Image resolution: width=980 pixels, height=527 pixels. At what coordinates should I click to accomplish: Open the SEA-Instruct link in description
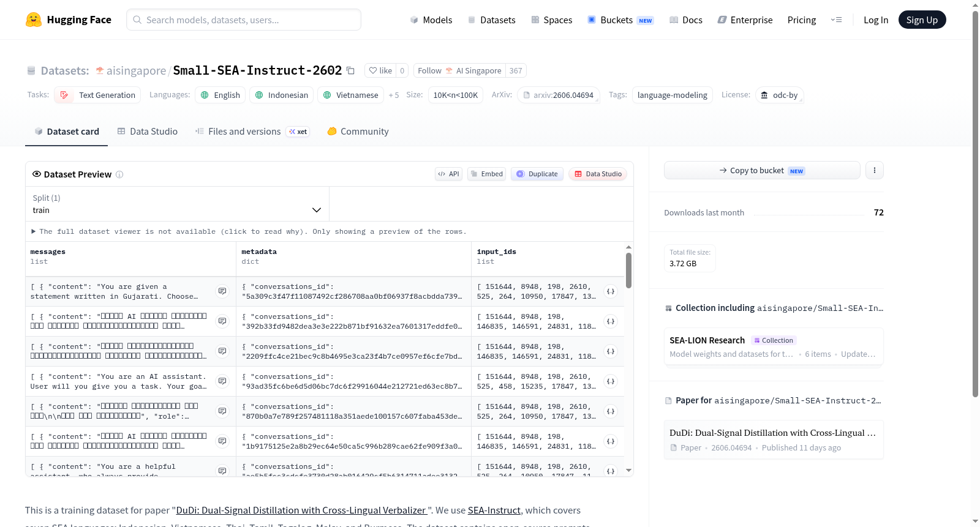[494, 510]
